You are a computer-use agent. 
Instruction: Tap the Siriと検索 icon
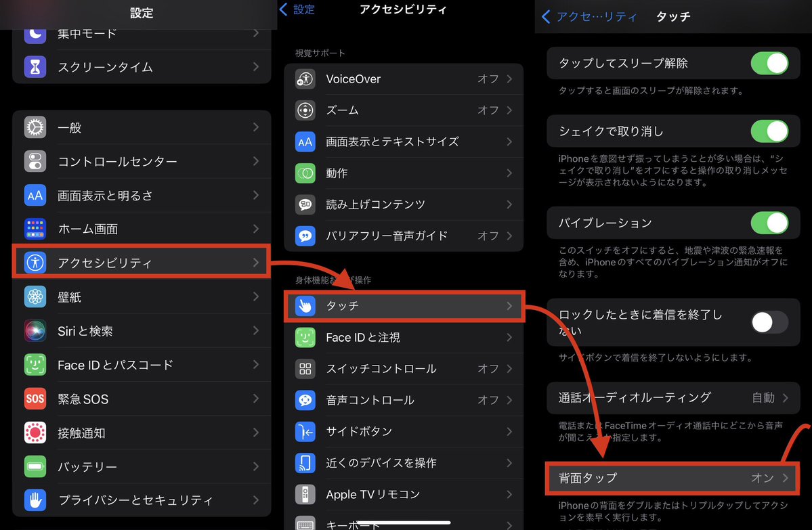coord(35,331)
